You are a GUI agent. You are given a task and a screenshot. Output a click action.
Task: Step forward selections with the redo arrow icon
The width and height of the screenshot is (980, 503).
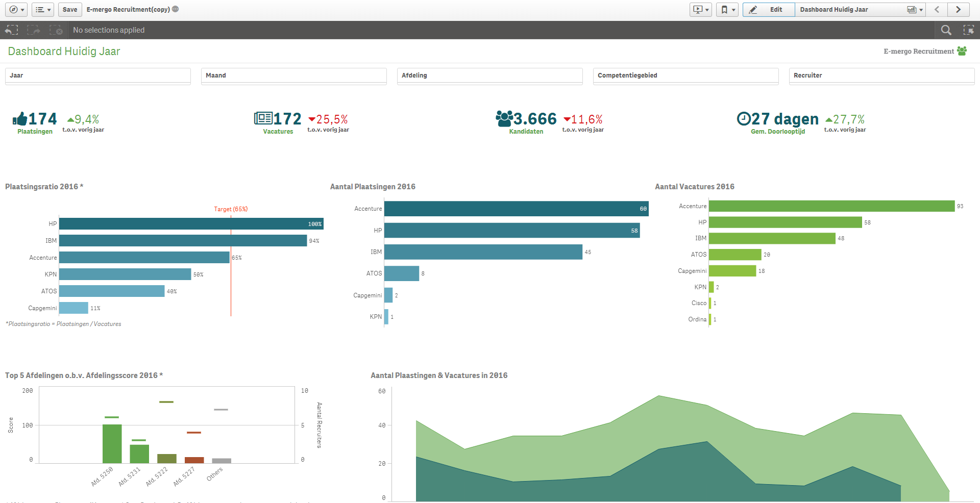click(x=33, y=30)
